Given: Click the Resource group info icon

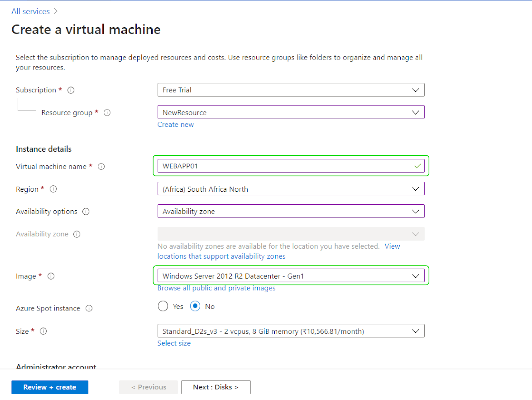Looking at the screenshot, I should pyautogui.click(x=107, y=112).
